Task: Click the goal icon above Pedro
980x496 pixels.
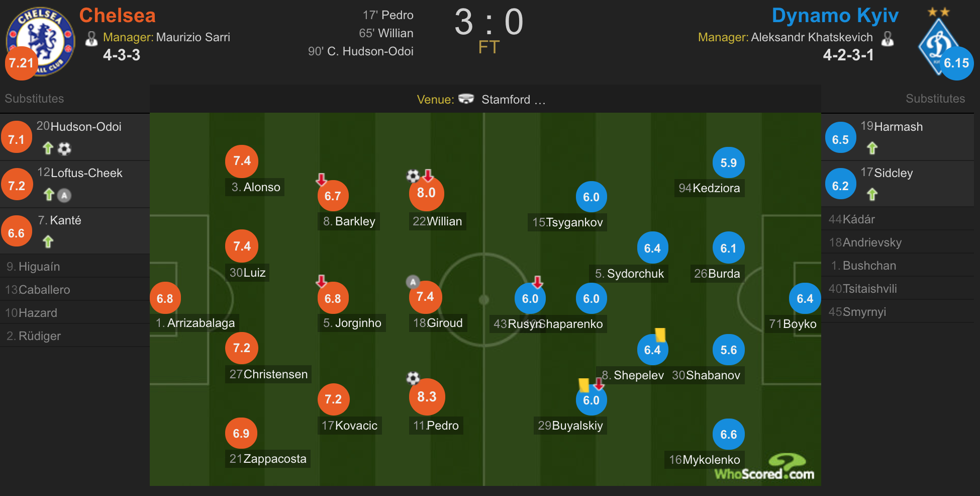Action: click(413, 378)
